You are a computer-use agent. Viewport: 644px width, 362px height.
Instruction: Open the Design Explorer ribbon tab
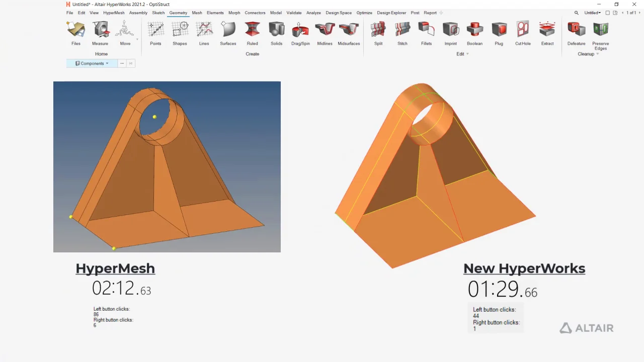click(x=391, y=13)
